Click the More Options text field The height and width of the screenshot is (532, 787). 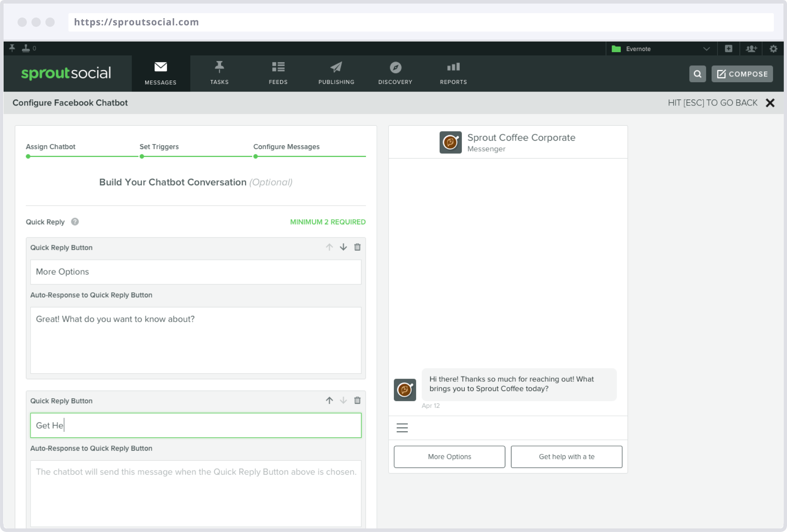point(196,272)
